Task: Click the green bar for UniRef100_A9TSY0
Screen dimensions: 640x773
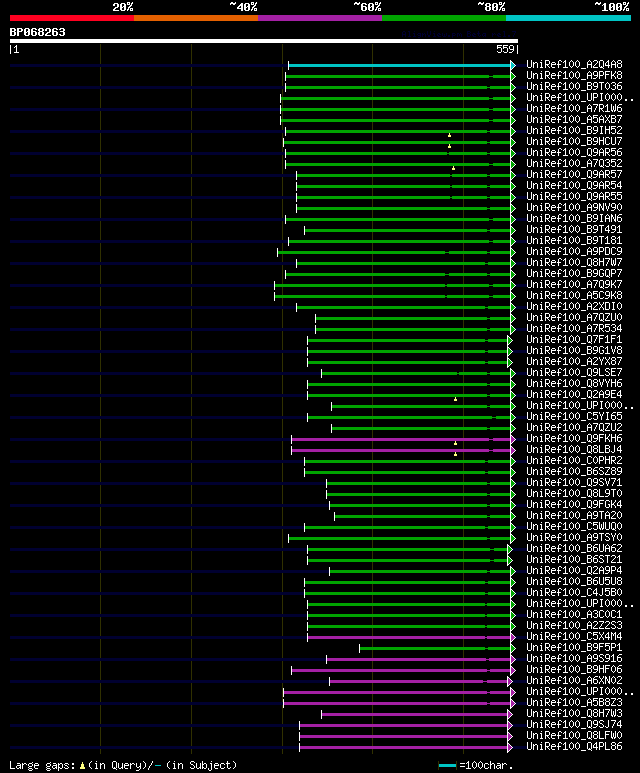Action: (x=400, y=538)
